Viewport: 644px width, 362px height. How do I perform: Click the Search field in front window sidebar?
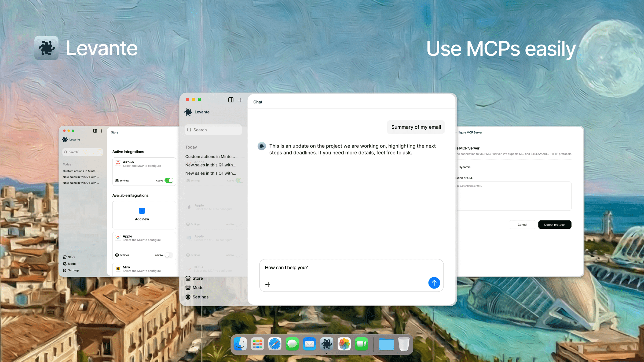(x=213, y=130)
